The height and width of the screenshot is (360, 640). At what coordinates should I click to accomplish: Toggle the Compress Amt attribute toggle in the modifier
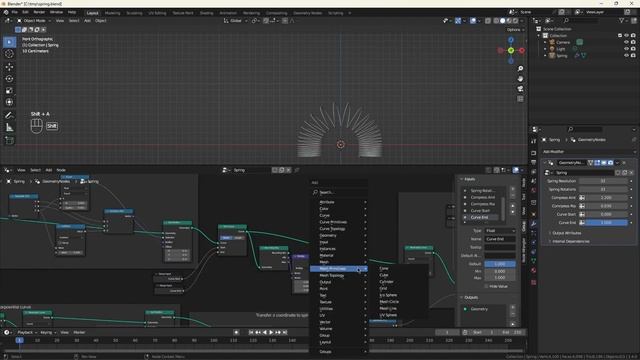(x=582, y=198)
